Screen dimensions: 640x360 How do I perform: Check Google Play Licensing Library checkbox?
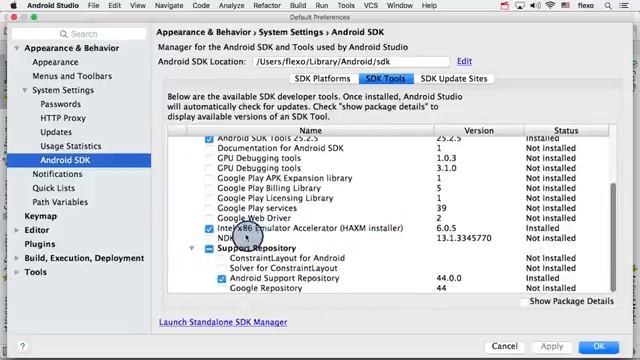209,198
